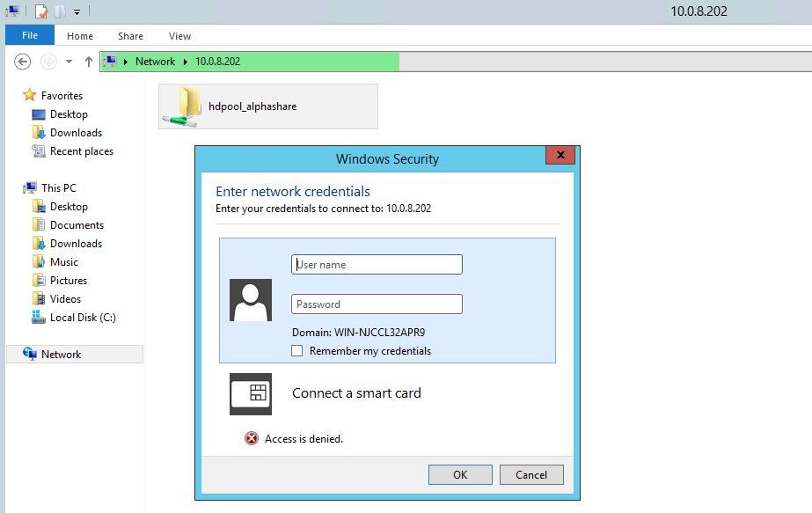The height and width of the screenshot is (513, 812).
Task: Click the Domain: WIN-NJCCL32APR9 text
Action: pos(358,332)
